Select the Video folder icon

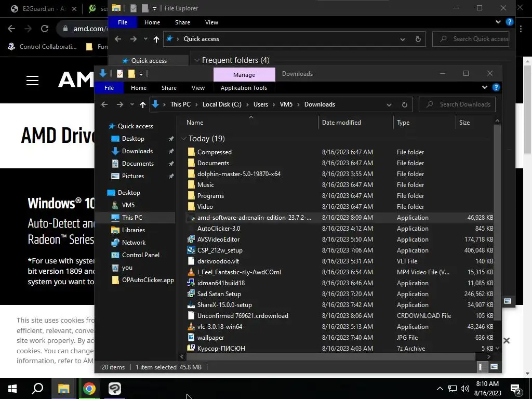(191, 207)
